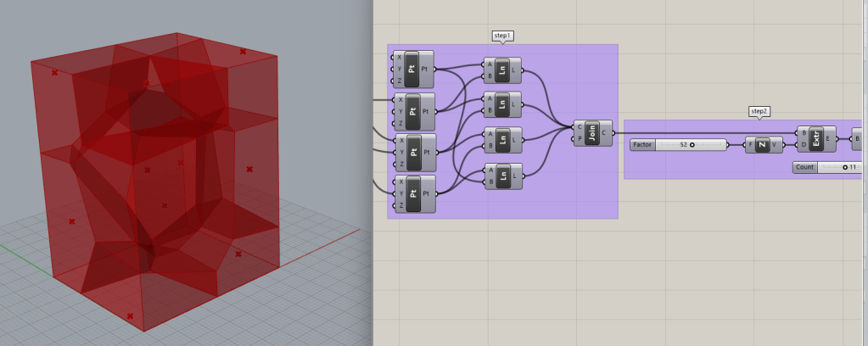Viewport: 868px width, 346px height.
Task: Select the Join curves component
Action: click(592, 133)
